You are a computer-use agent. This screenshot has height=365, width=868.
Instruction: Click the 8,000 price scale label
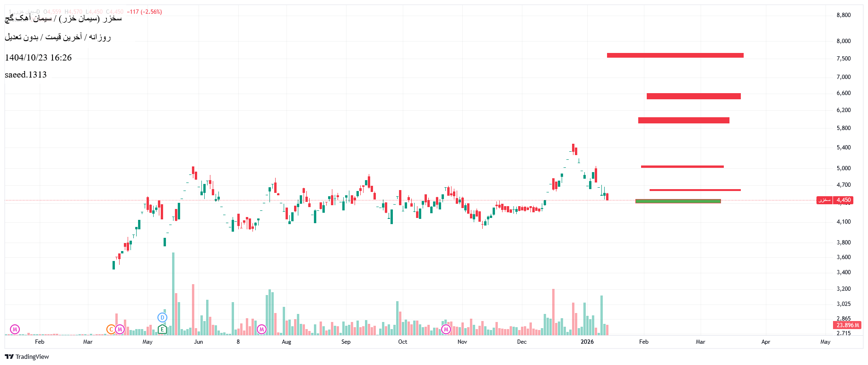click(x=843, y=41)
